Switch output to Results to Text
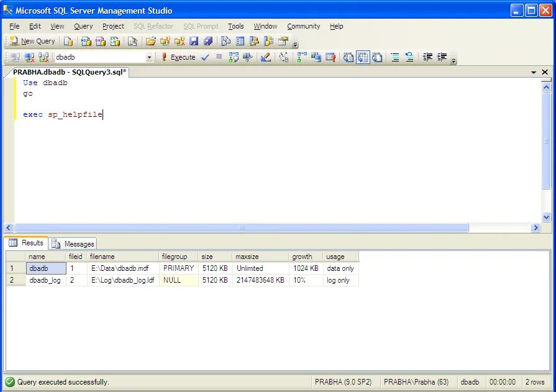The height and width of the screenshot is (392, 556). (x=349, y=57)
